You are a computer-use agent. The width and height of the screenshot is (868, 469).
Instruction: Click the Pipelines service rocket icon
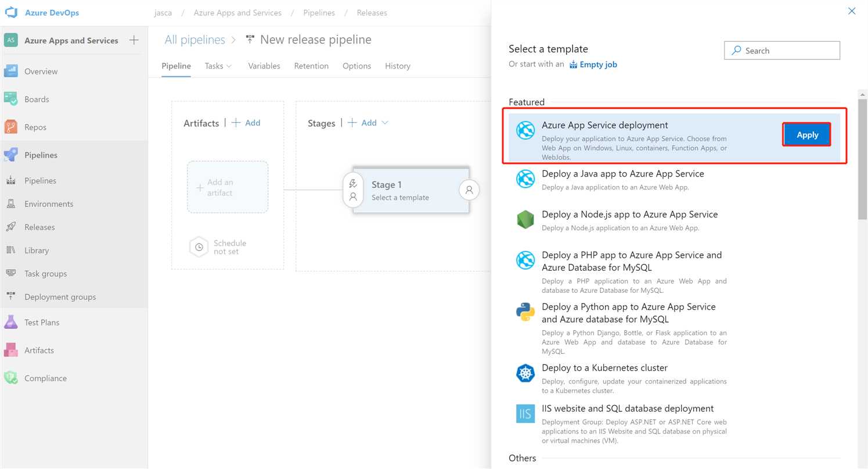(x=11, y=155)
